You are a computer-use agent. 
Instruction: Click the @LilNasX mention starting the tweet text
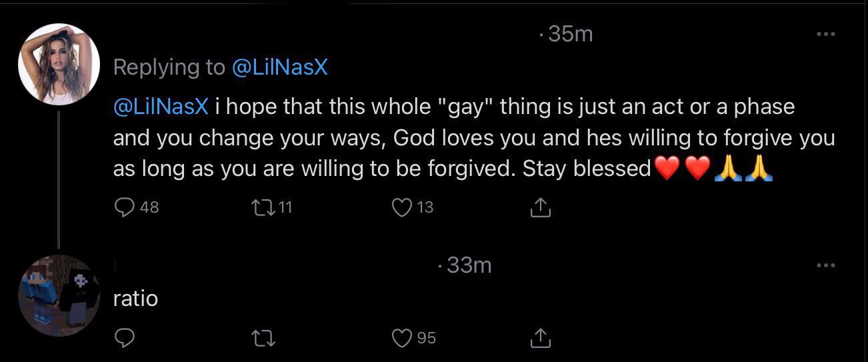(161, 107)
